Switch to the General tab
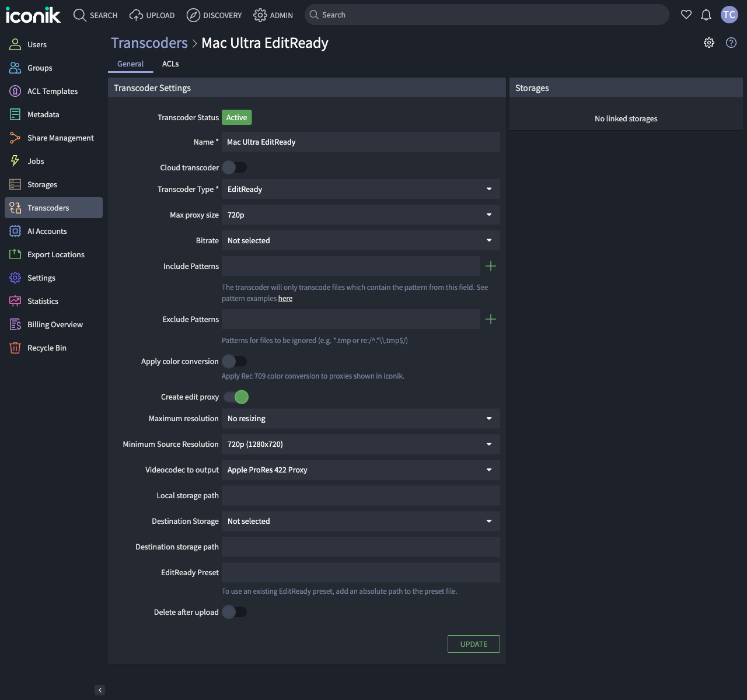Viewport: 747px width, 700px height. 130,64
